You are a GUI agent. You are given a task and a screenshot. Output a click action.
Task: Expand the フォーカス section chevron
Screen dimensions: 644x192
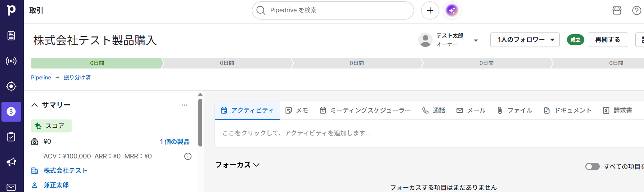click(256, 165)
